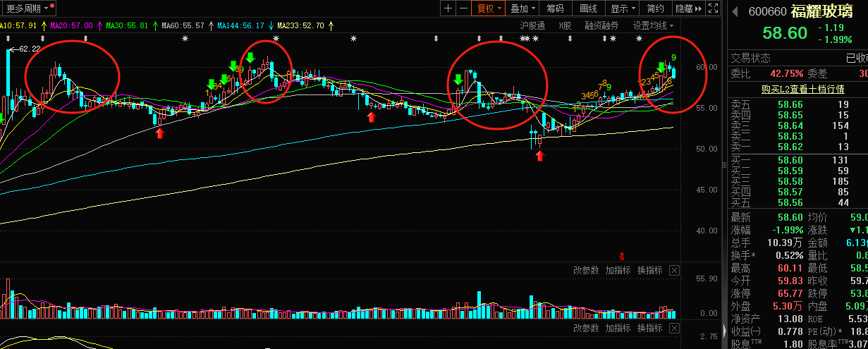The width and height of the screenshot is (868, 349).
Task: Click the 筹码 chip distribution button
Action: click(555, 8)
